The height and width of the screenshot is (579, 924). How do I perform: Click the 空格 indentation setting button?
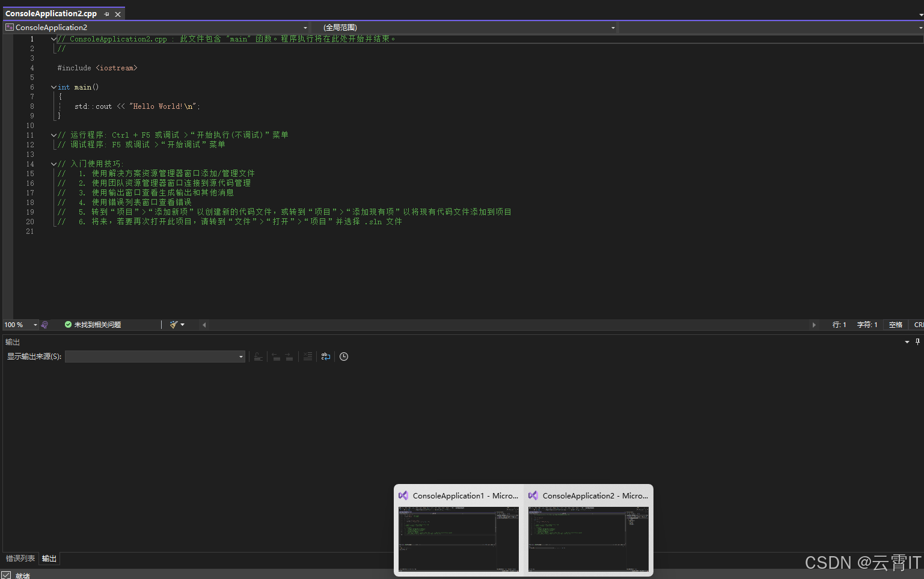tap(895, 325)
